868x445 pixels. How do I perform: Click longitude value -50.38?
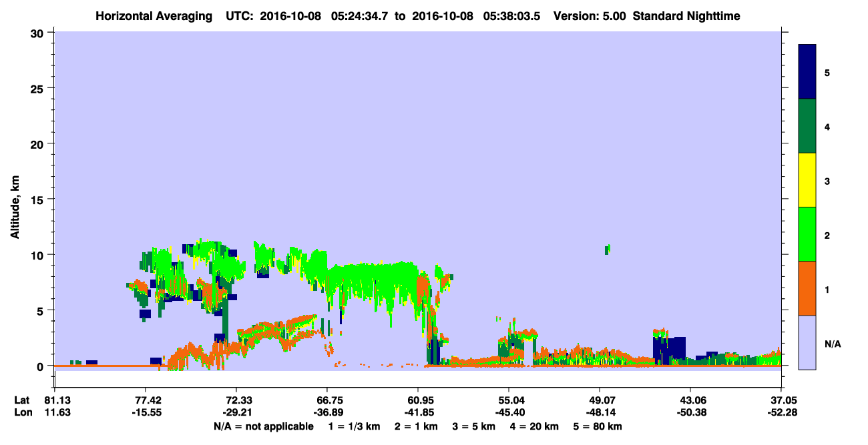(x=690, y=412)
